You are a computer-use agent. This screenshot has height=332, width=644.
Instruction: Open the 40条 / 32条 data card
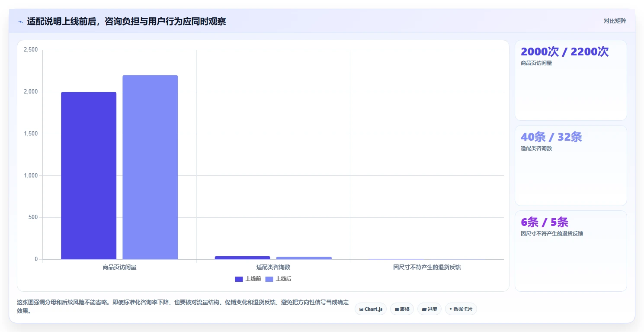tap(570, 165)
